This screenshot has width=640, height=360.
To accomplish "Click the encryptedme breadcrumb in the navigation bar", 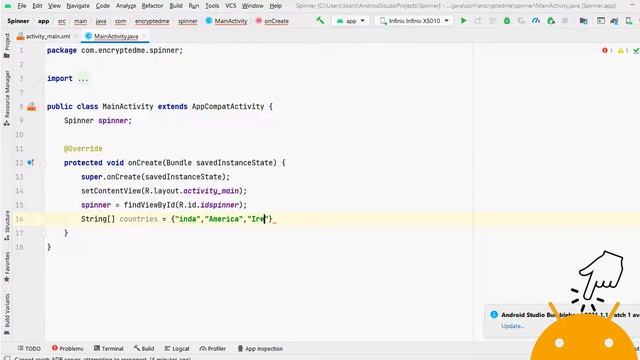I will (x=152, y=21).
